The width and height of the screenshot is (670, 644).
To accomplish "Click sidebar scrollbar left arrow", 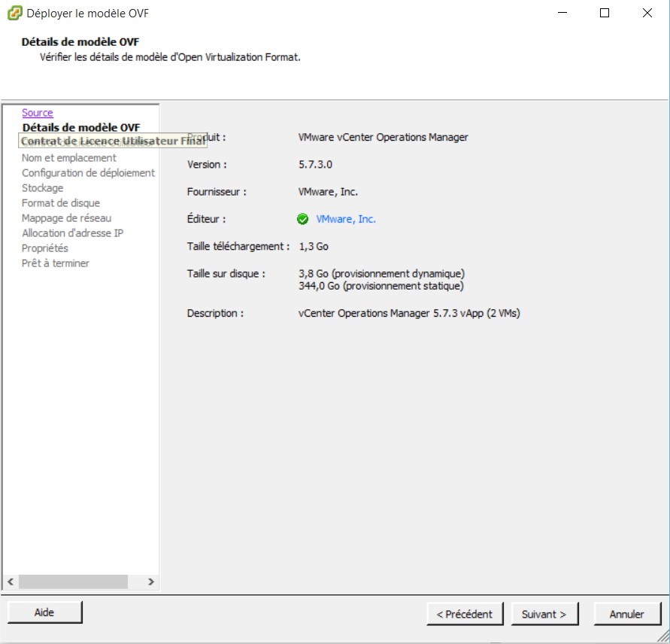I will pos(11,582).
